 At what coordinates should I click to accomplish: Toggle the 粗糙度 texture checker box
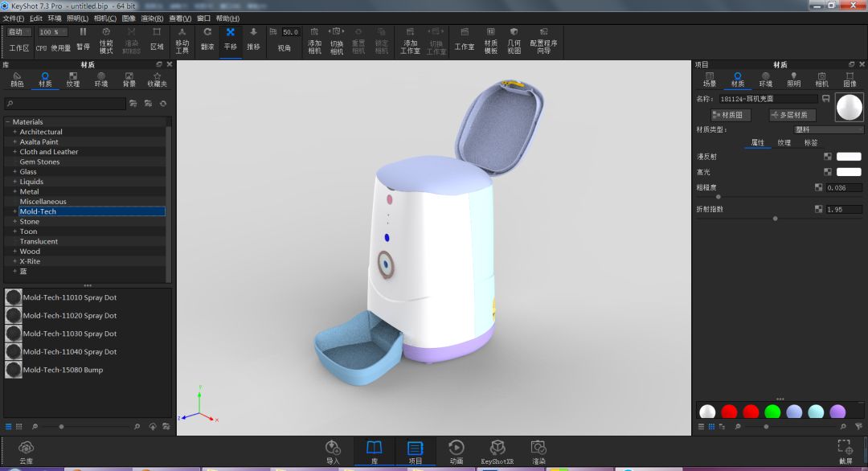(819, 187)
